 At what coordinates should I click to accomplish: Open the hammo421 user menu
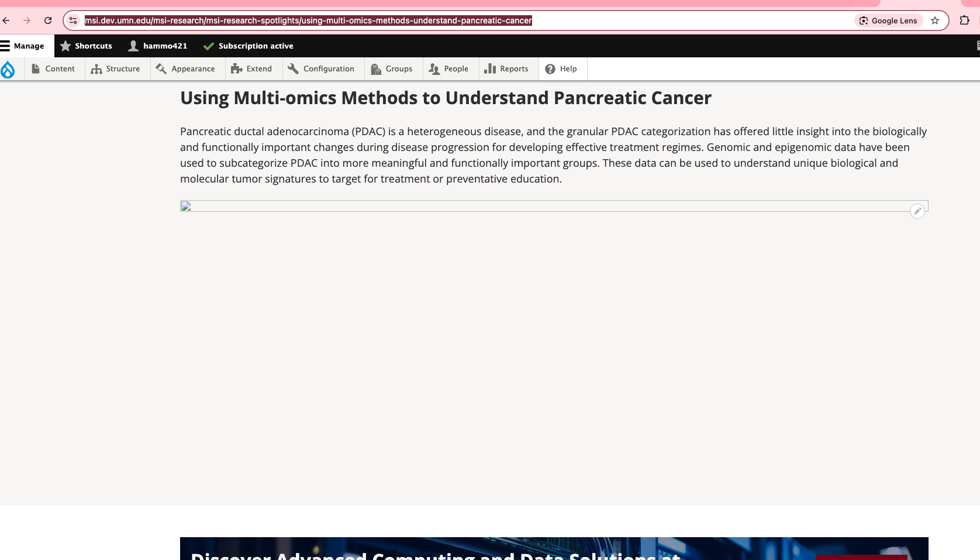click(x=158, y=46)
